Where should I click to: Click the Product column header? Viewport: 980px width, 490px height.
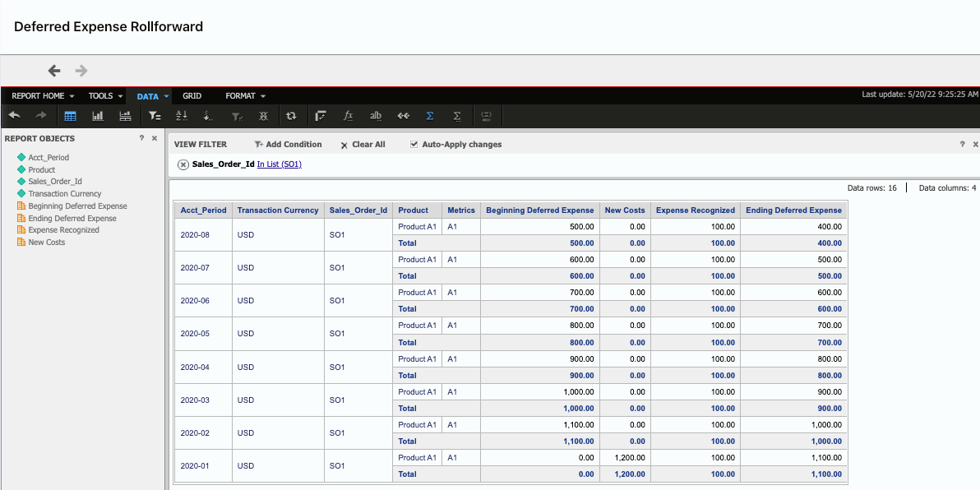418,210
